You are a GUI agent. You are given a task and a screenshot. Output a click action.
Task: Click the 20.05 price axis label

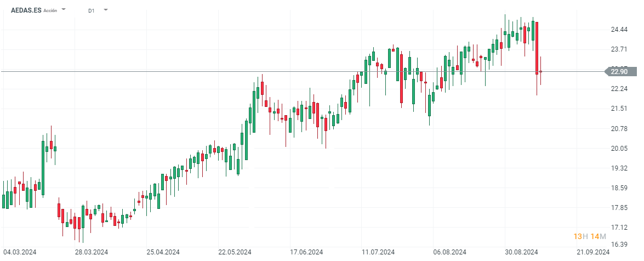619,149
